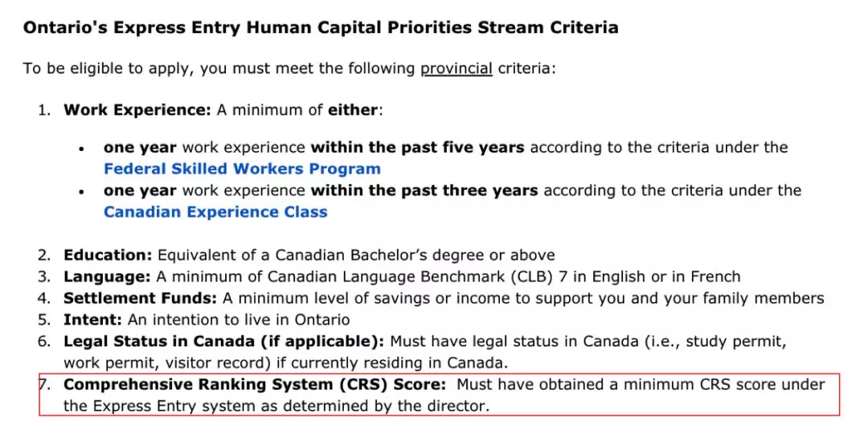868x429 pixels.
Task: Click the Intent criterion label
Action: (93, 320)
